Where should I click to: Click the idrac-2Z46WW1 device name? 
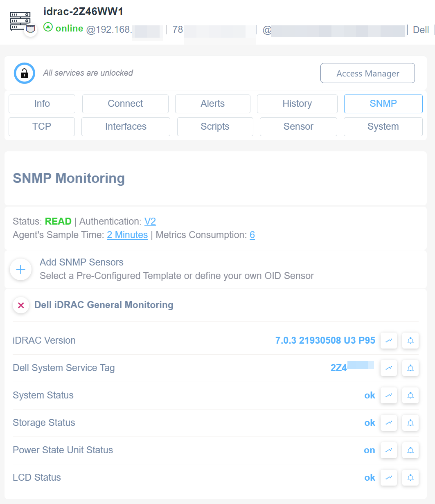point(83,11)
